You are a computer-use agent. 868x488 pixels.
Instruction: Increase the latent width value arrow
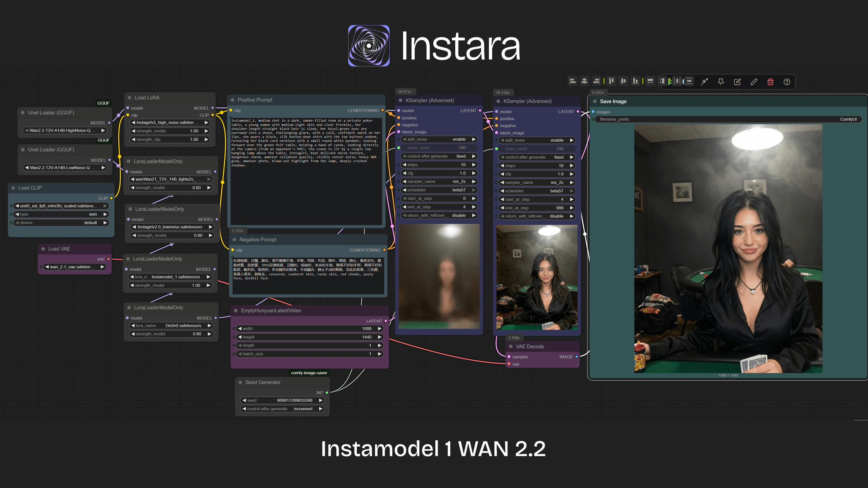pyautogui.click(x=380, y=329)
